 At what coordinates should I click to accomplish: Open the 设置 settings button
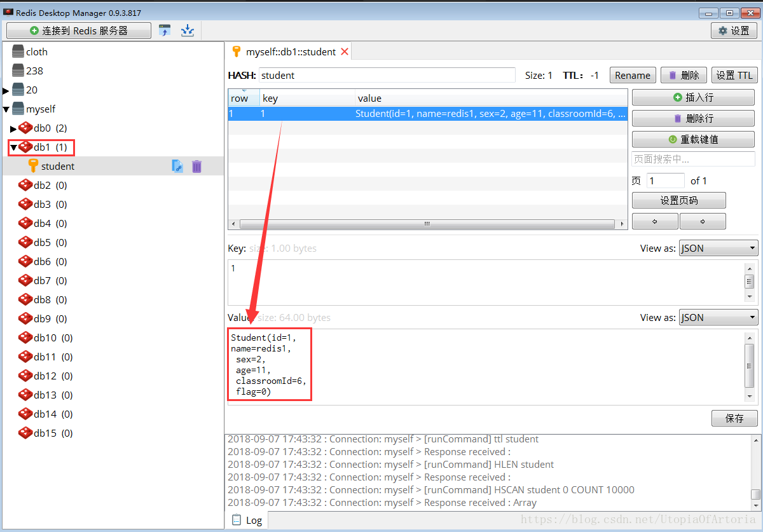tap(734, 31)
